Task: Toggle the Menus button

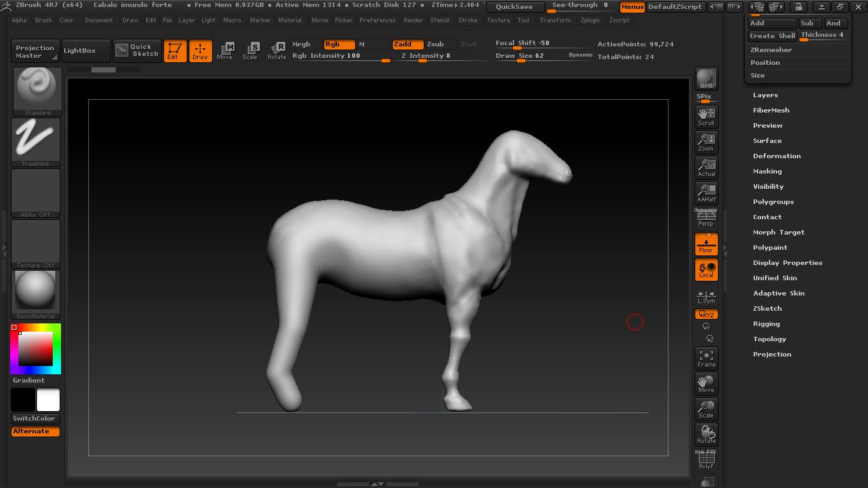Action: coord(632,7)
